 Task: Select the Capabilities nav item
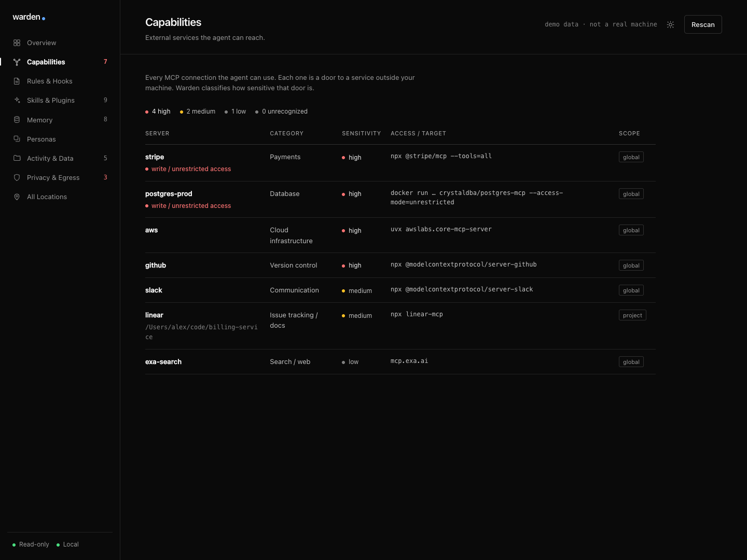tap(60, 62)
